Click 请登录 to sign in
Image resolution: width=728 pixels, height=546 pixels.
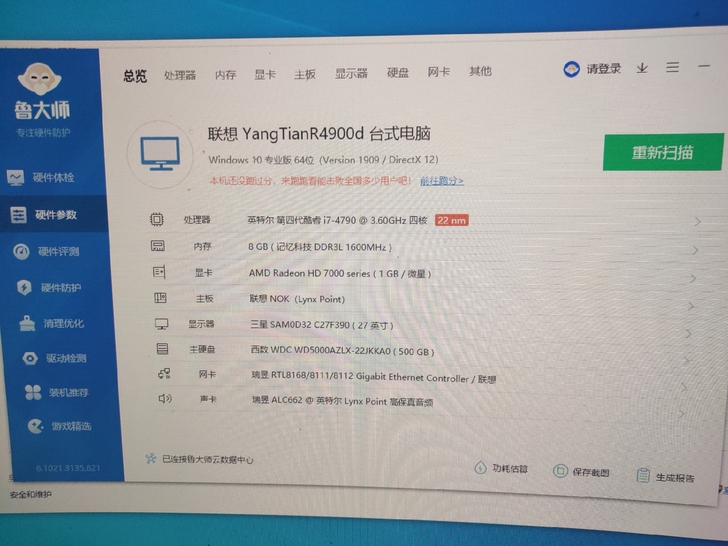tap(604, 69)
